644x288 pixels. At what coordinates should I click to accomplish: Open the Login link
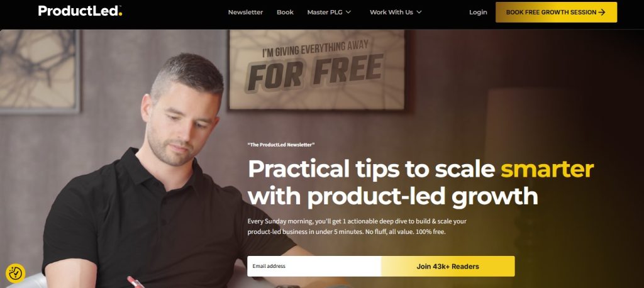(478, 13)
